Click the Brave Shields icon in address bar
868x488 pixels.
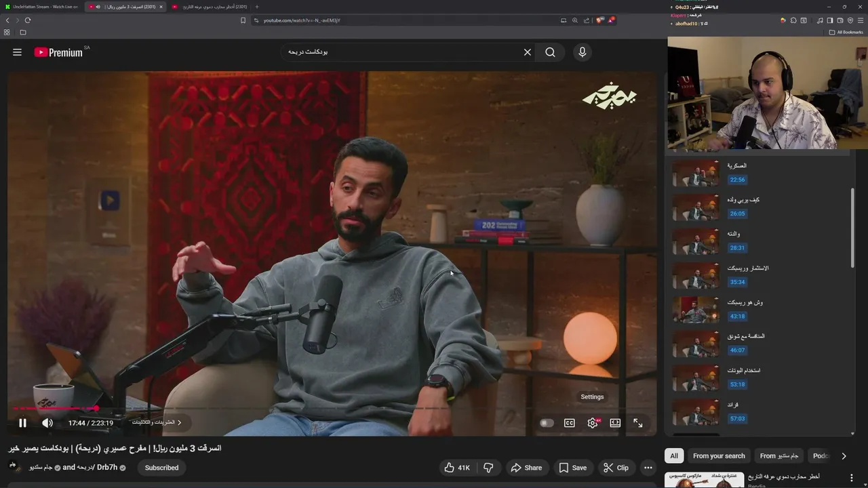tap(599, 20)
